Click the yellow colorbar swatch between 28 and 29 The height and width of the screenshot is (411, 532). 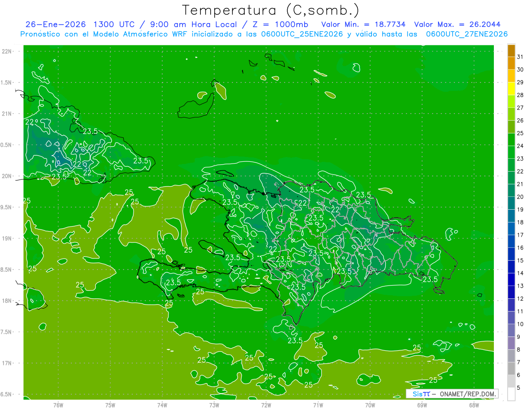click(x=511, y=89)
